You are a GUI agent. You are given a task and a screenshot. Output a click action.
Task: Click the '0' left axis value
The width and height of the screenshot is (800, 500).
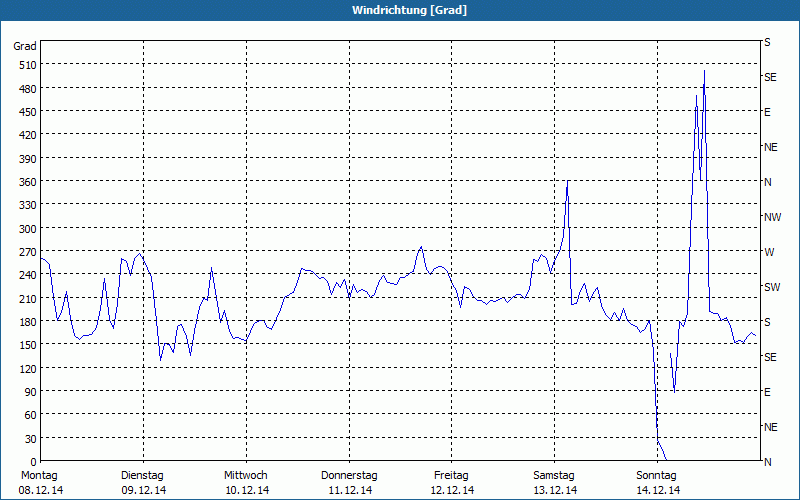34,462
